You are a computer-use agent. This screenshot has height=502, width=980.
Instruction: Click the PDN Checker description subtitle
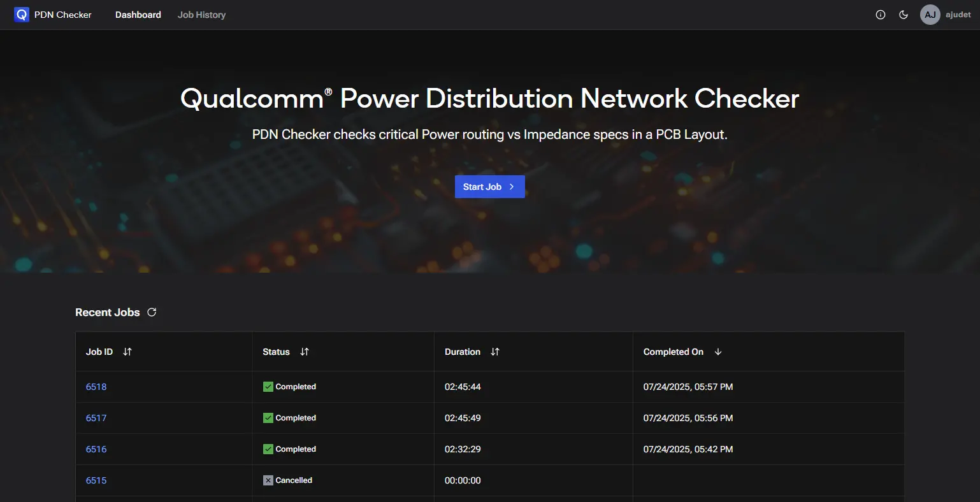pyautogui.click(x=489, y=134)
